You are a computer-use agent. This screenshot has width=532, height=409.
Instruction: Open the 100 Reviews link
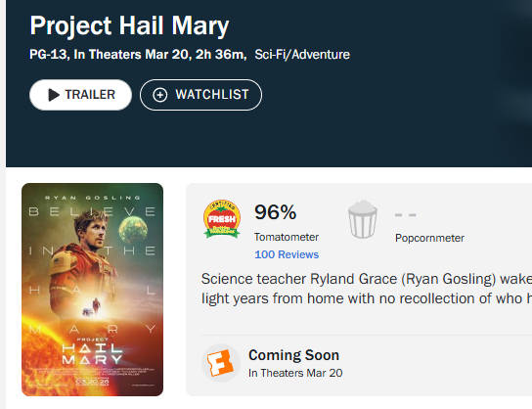pos(287,254)
